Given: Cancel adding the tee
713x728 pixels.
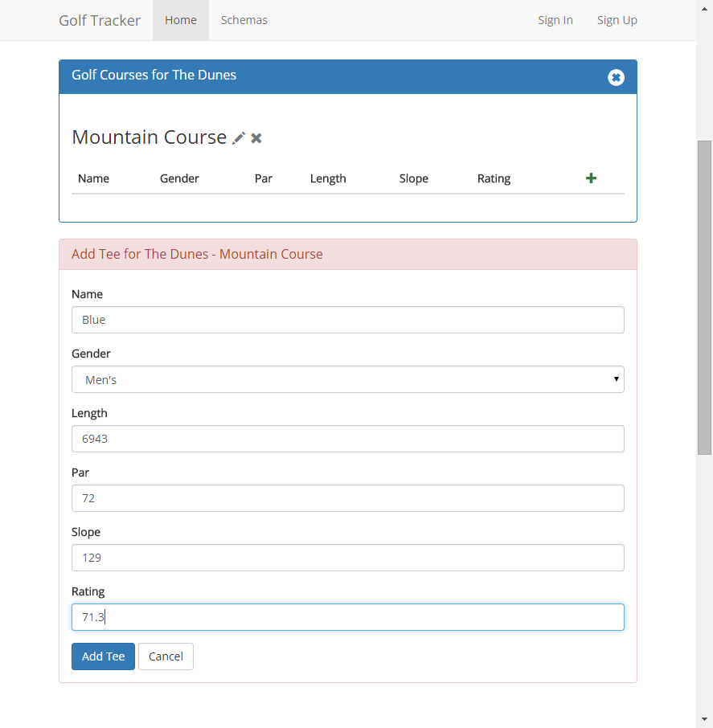Looking at the screenshot, I should point(166,656).
